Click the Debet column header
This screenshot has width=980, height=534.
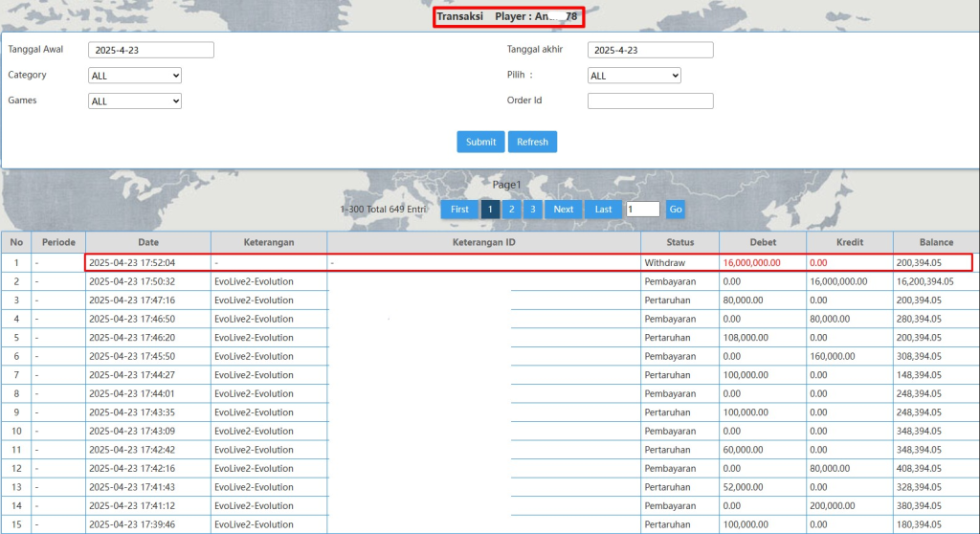click(x=763, y=243)
